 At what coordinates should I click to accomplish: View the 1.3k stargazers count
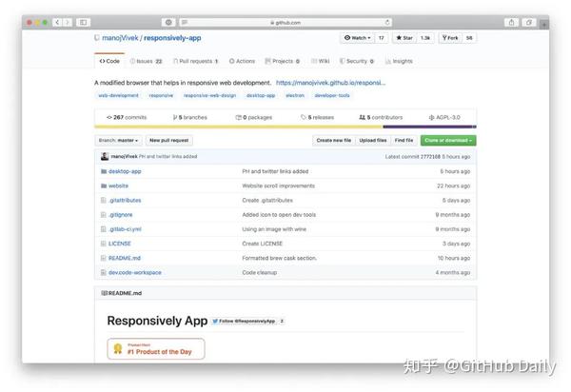pyautogui.click(x=425, y=38)
